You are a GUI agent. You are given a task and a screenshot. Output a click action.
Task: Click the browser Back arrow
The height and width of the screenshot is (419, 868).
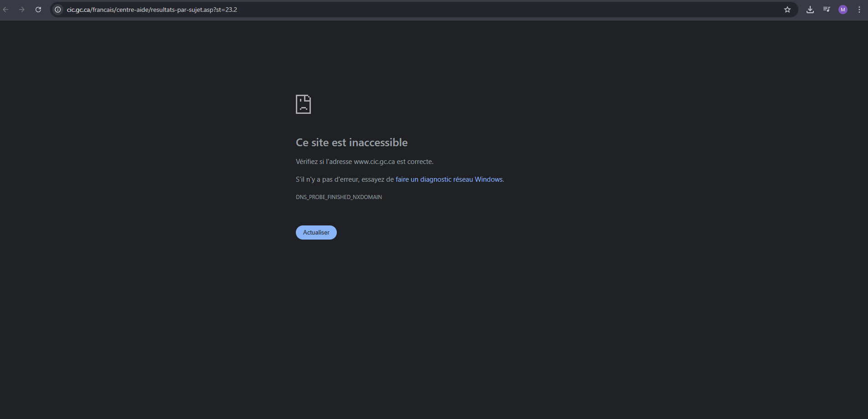pyautogui.click(x=6, y=10)
